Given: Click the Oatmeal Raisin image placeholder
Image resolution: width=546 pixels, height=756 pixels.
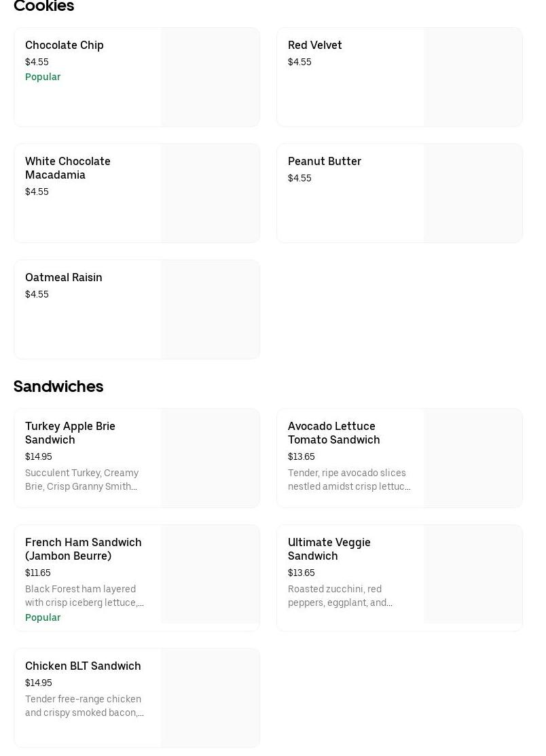Looking at the screenshot, I should [x=210, y=310].
